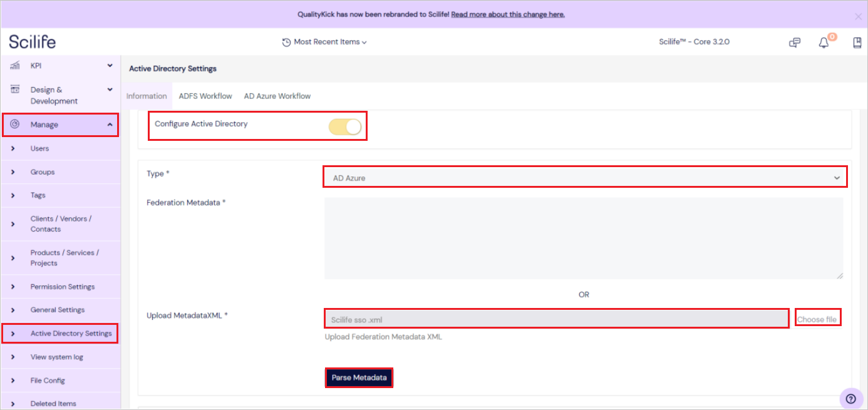The height and width of the screenshot is (410, 868).
Task: Dismiss the QualityKick rebrand banner
Action: pos(857,16)
